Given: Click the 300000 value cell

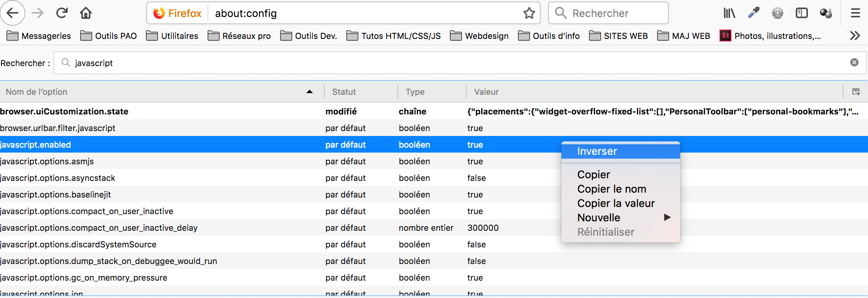Looking at the screenshot, I should coord(483,228).
